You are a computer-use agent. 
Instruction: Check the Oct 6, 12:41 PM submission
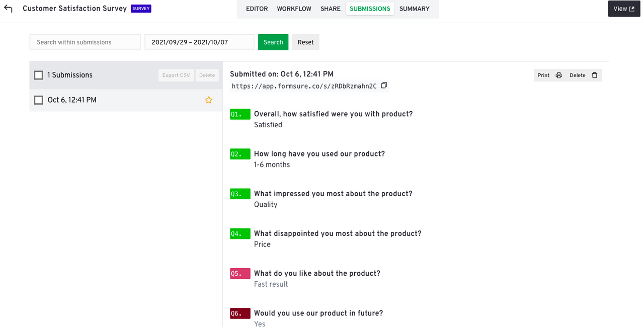38,100
